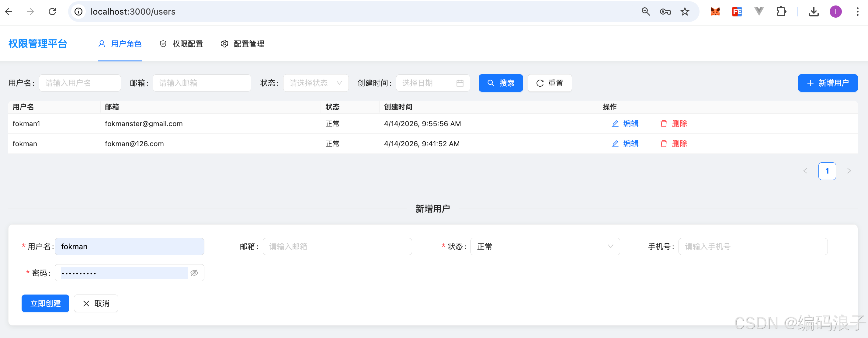The height and width of the screenshot is (338, 868).
Task: Click the Vue devtools extension icon
Action: pos(759,12)
